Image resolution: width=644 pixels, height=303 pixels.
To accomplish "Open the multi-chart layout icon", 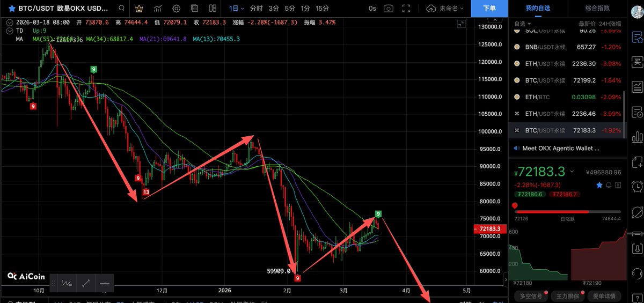I will point(212,9).
